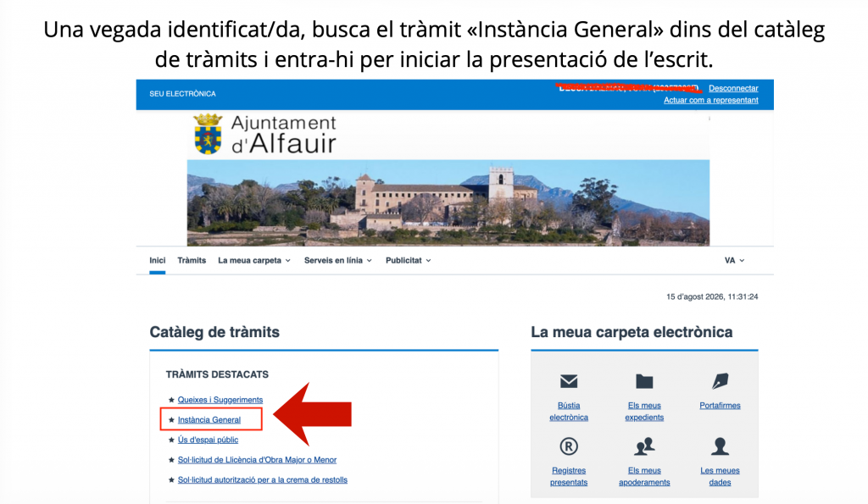Open Registres presentats registered icon

tap(569, 446)
